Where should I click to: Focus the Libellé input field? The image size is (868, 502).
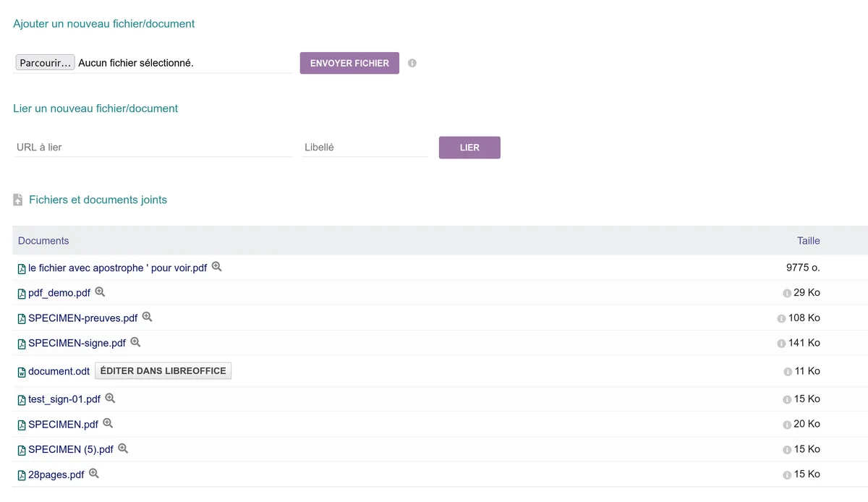[365, 148]
